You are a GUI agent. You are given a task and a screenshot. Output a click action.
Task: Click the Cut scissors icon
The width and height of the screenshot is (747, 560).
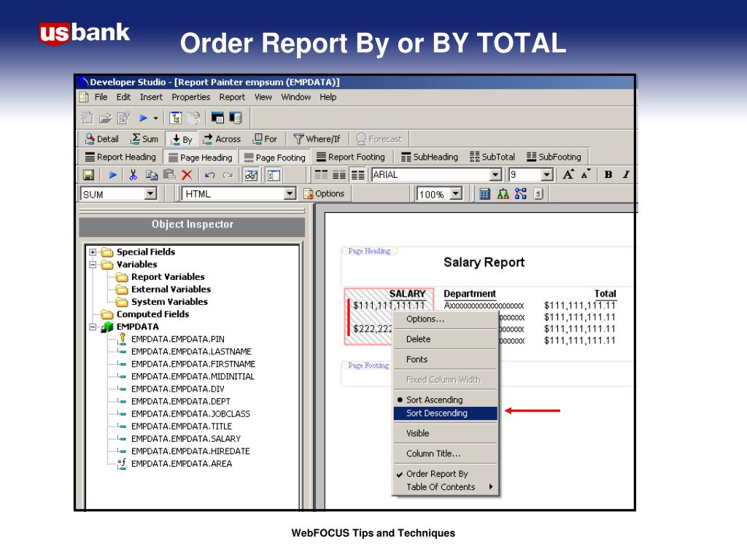133,175
